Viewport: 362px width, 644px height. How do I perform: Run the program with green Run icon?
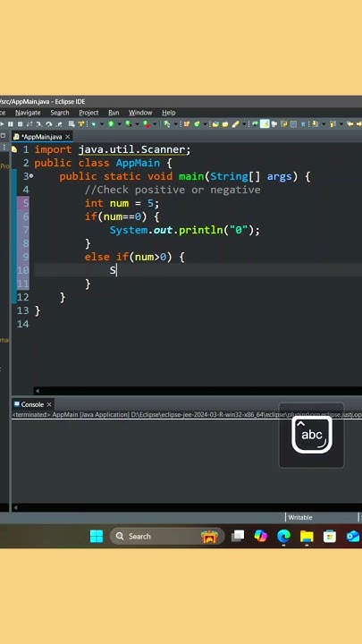pyautogui.click(x=111, y=123)
